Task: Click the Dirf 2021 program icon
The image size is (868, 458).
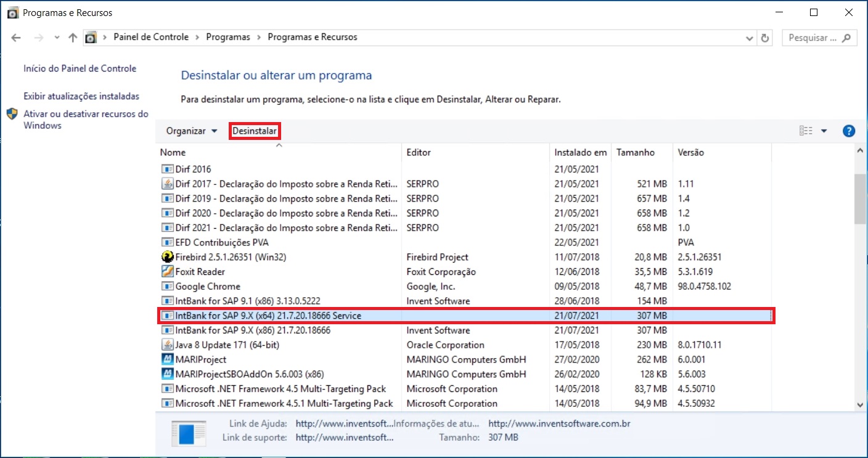Action: coord(167,227)
